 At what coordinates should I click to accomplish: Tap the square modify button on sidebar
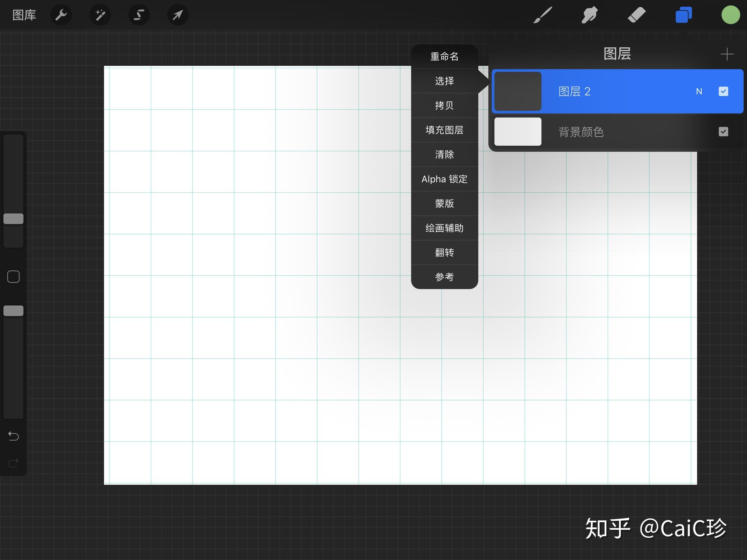tap(13, 277)
